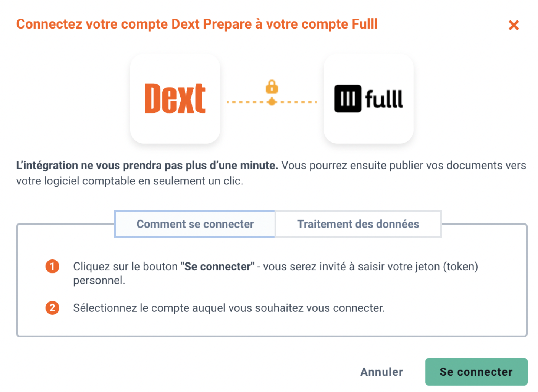538x392 pixels.
Task: Click the dialog title Connectez votre compte
Action: tap(197, 24)
